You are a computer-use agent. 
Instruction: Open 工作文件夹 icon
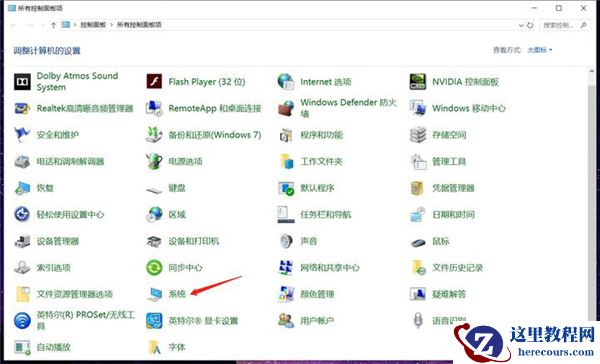[287, 161]
